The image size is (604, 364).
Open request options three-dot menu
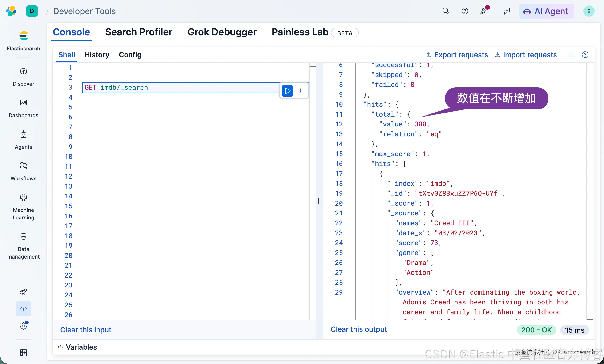click(301, 91)
